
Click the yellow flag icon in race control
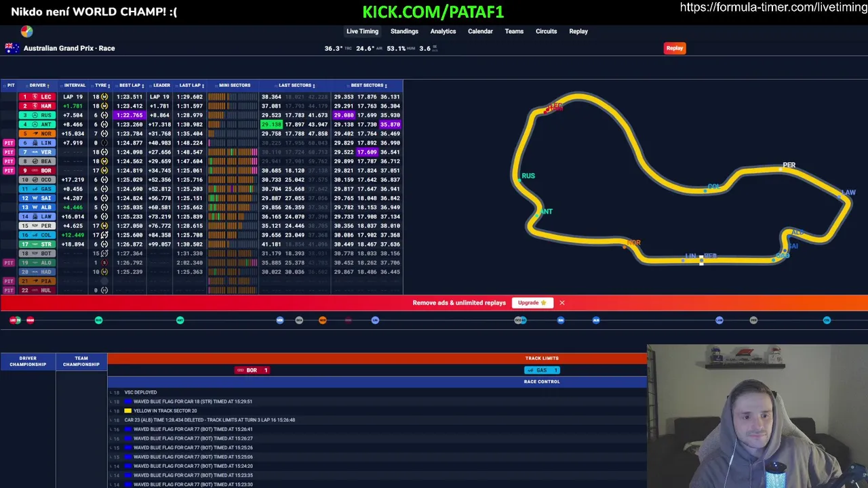(x=127, y=411)
